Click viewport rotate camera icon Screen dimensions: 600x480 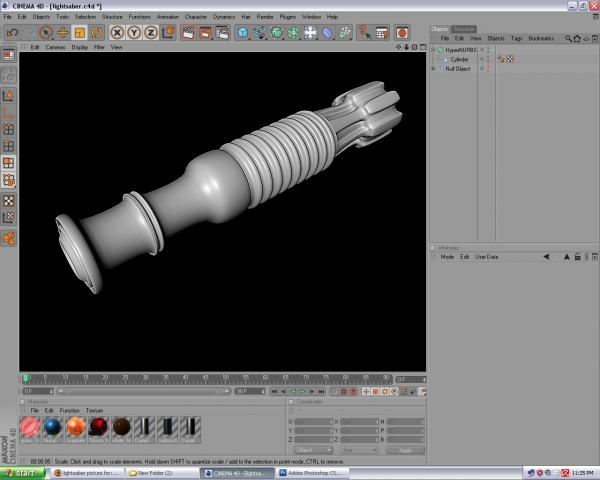click(414, 47)
